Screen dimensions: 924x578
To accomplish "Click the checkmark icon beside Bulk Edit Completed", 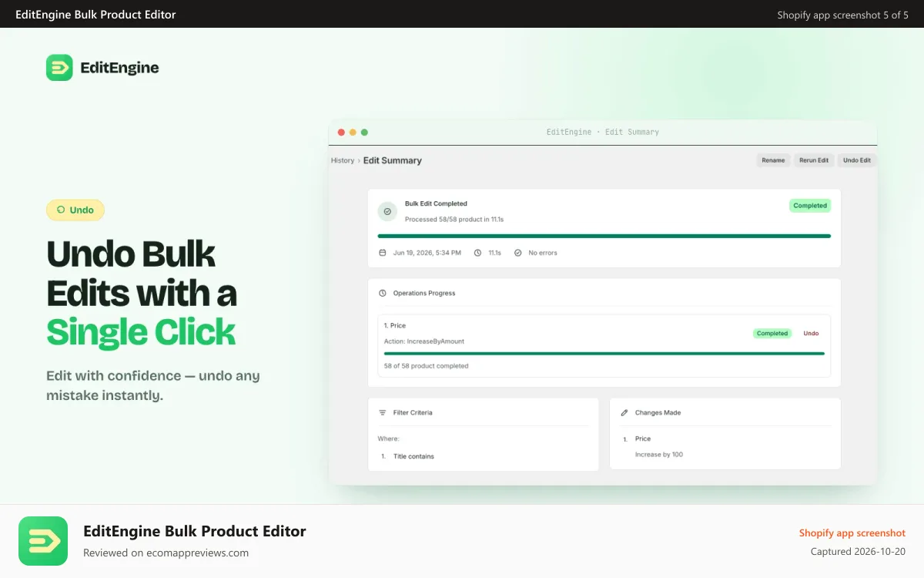I will point(387,211).
